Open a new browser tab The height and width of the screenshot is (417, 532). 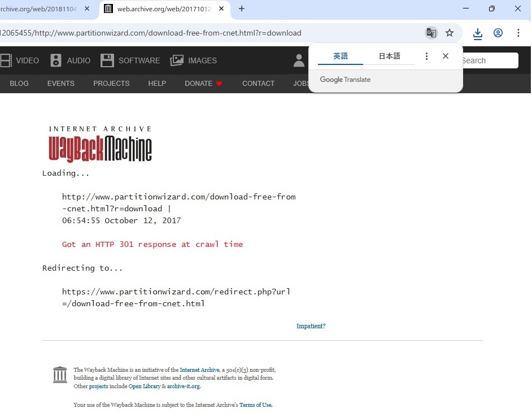pyautogui.click(x=242, y=8)
